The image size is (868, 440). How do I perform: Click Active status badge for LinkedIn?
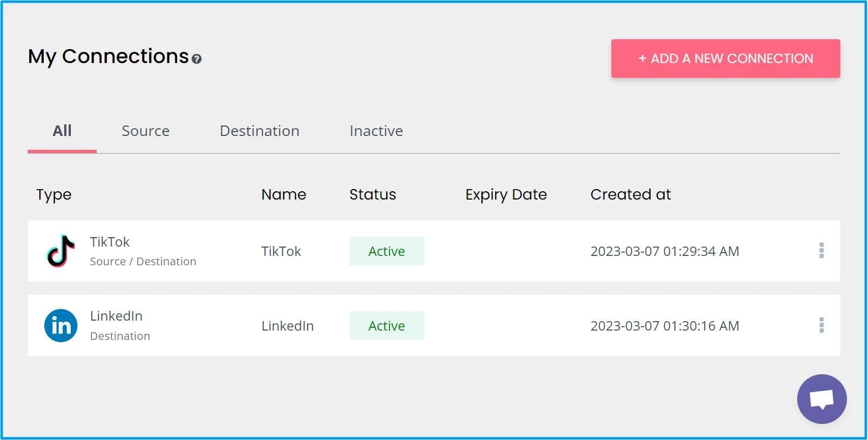pos(387,326)
